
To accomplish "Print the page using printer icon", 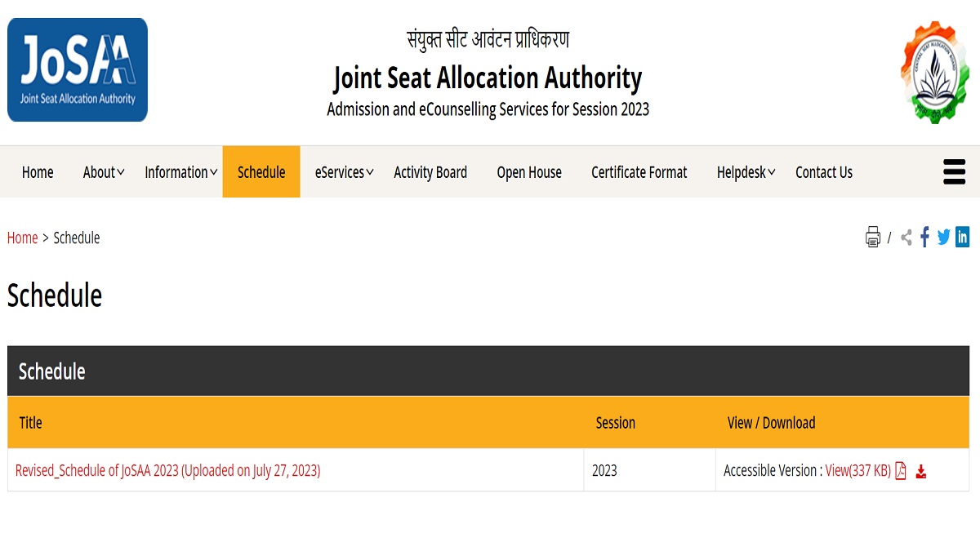I will [873, 238].
